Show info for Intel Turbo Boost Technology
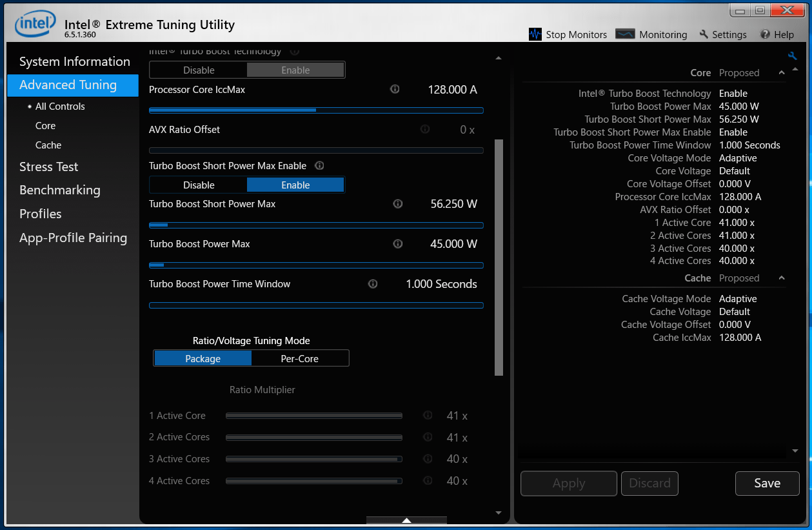Screen dimensions: 812x530 pyautogui.click(x=294, y=51)
